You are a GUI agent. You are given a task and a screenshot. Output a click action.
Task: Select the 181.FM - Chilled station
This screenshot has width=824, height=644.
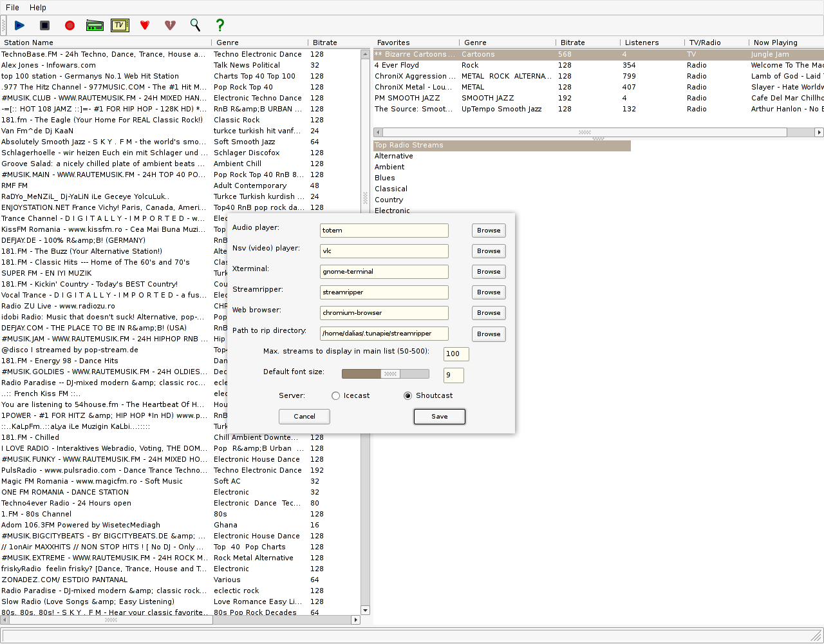(x=180, y=438)
